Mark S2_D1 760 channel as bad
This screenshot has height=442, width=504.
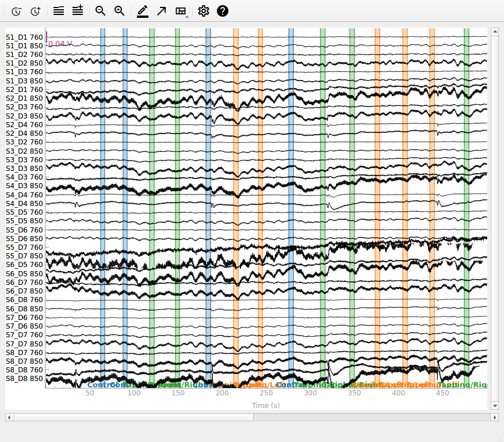coord(24,90)
